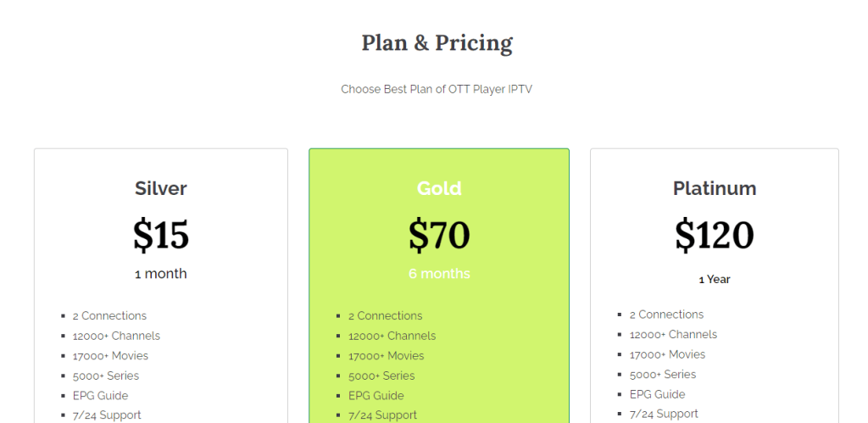Viewport: 868px width, 423px height.
Task: Click '7/24 Support' in the Platinum plan
Action: pos(664,414)
